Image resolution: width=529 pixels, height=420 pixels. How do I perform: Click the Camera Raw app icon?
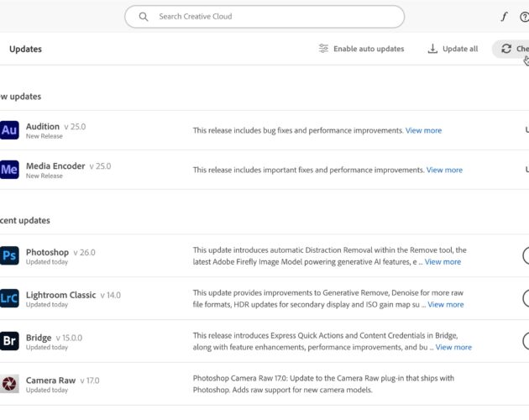(9, 384)
